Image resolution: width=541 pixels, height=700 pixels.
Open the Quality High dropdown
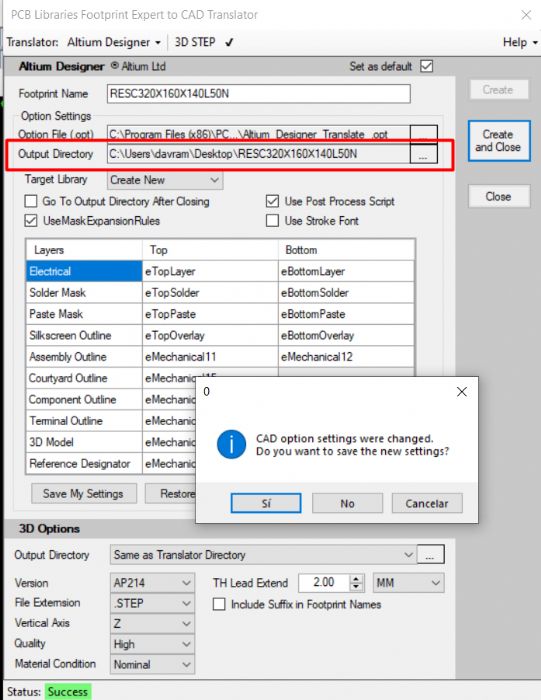click(152, 644)
